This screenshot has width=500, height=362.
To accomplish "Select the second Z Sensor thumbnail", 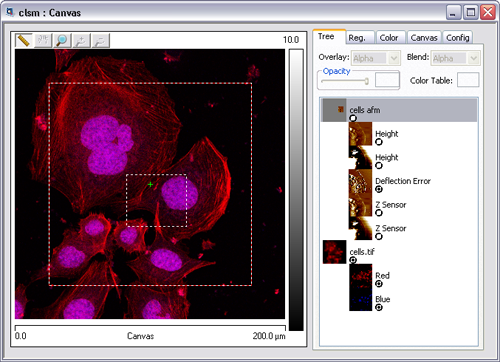I will 360,228.
